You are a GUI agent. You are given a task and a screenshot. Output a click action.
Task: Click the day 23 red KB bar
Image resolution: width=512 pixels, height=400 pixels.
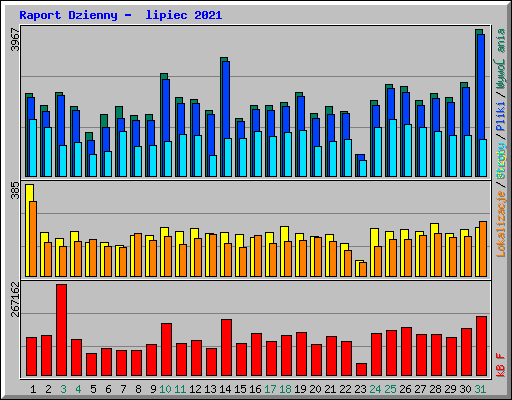pyautogui.click(x=361, y=369)
